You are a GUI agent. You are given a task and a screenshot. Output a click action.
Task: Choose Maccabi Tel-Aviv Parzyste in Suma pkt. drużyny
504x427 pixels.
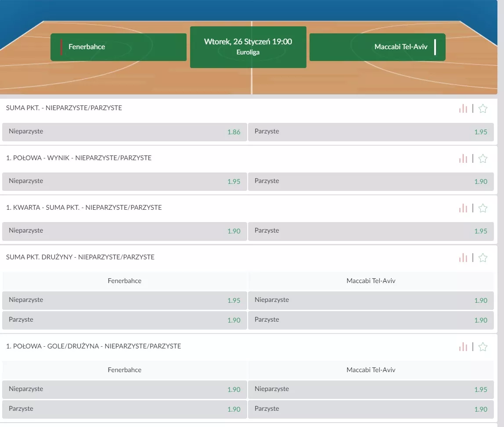tap(371, 320)
